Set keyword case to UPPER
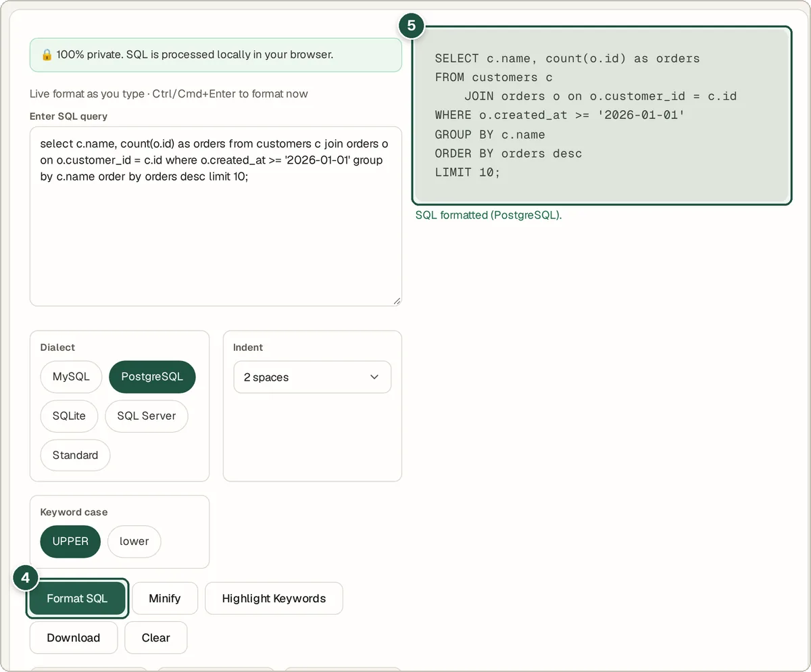811x672 pixels. [70, 542]
